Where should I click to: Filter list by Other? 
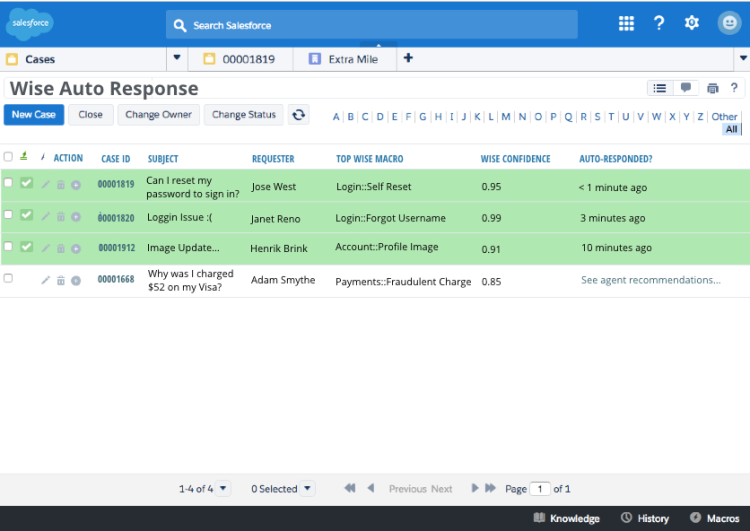point(725,117)
